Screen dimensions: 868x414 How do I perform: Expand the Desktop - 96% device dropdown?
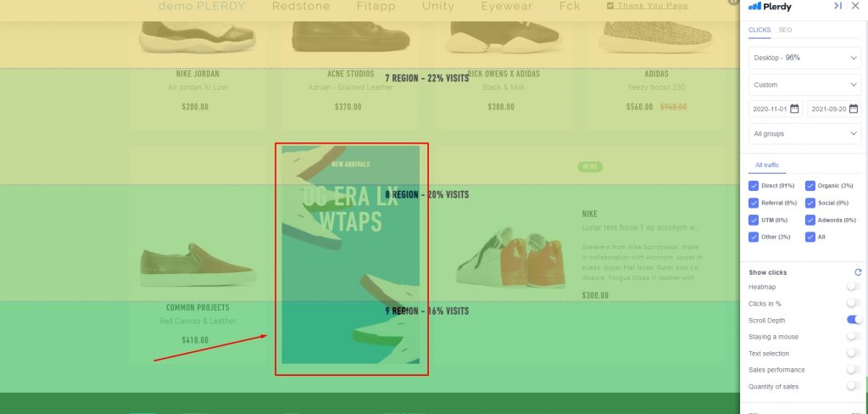805,58
